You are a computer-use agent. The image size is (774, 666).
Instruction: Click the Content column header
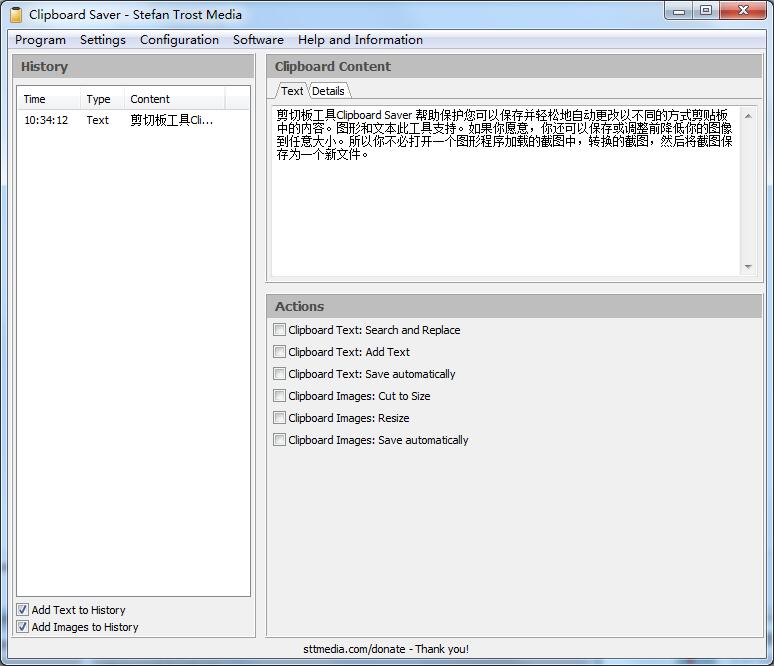[175, 99]
